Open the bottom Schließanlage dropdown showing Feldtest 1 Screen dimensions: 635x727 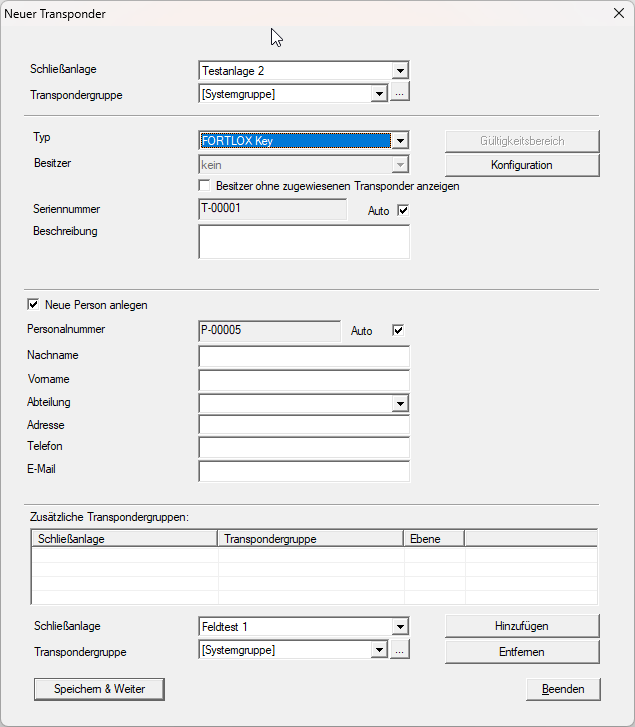pos(400,627)
